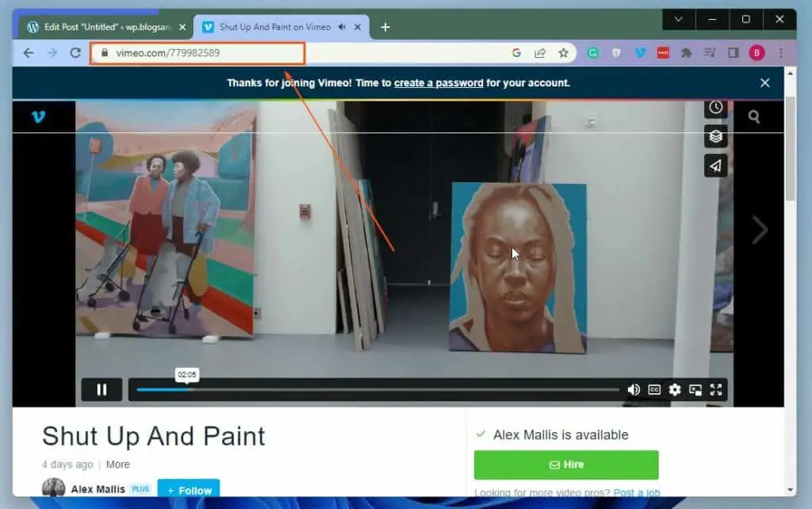
Task: Expand the More section under the upload date
Action: [x=117, y=464]
